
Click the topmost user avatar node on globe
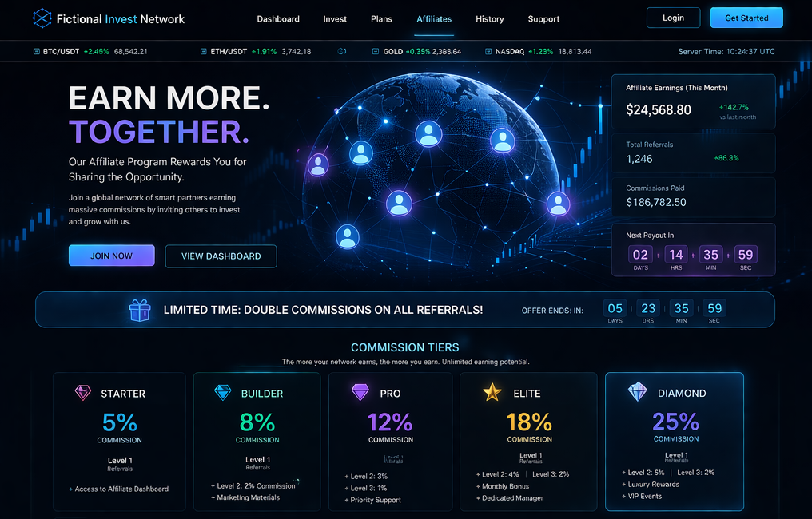click(x=428, y=133)
